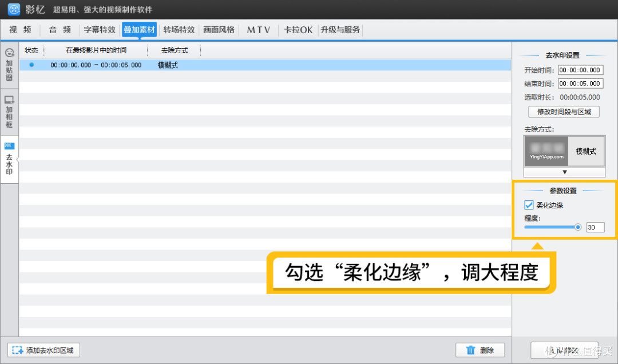Click the 状态 column header
618x364 pixels.
coord(31,50)
